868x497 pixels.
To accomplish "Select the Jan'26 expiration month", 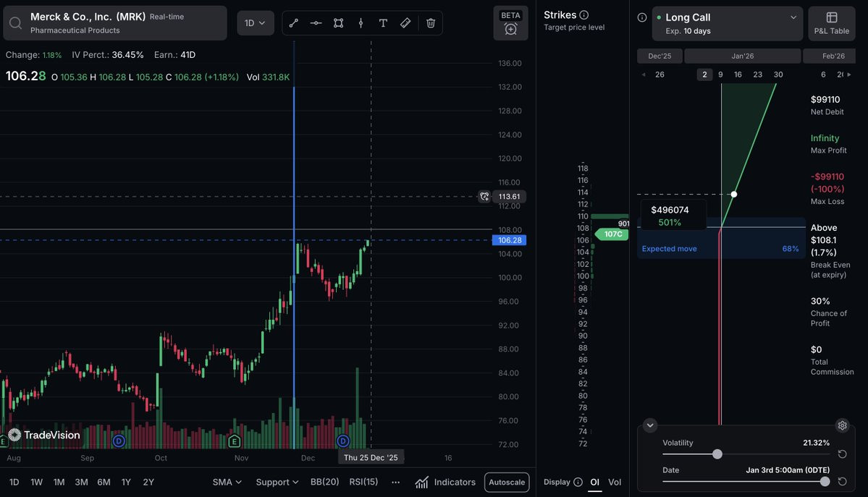I will click(742, 56).
